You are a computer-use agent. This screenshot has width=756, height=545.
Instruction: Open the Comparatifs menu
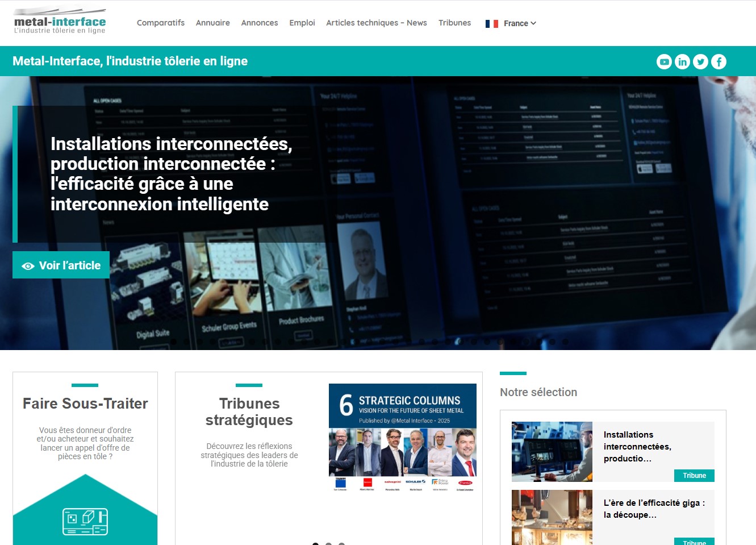[x=161, y=23]
